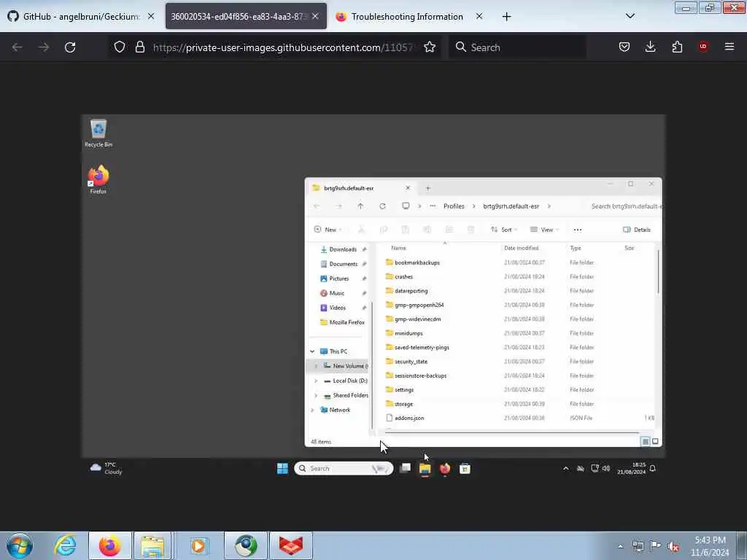Select the 360020534-ed04f856 image tab

(x=237, y=16)
